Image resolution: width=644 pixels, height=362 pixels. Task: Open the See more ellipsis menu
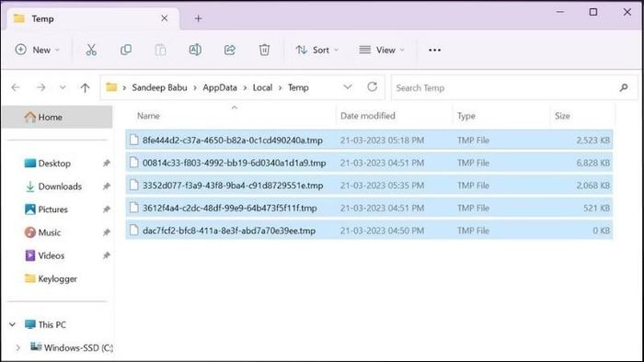point(434,50)
